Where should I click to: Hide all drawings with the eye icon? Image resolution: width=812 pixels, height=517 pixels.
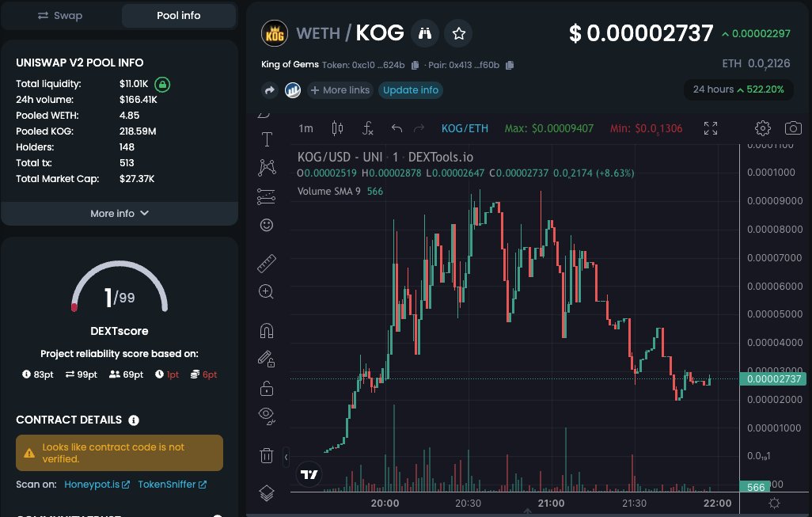(266, 415)
